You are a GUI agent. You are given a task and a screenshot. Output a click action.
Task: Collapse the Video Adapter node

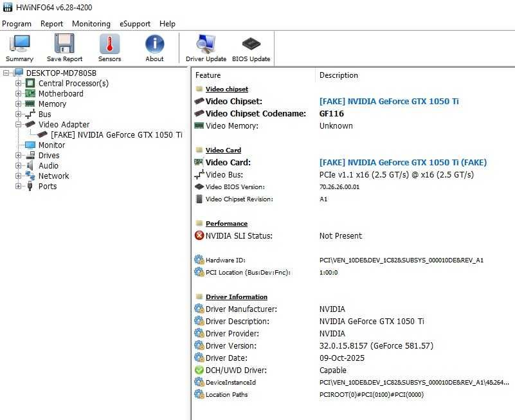(18, 124)
